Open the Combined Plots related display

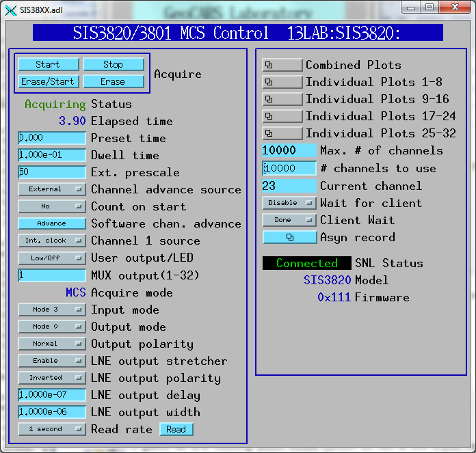pos(282,65)
